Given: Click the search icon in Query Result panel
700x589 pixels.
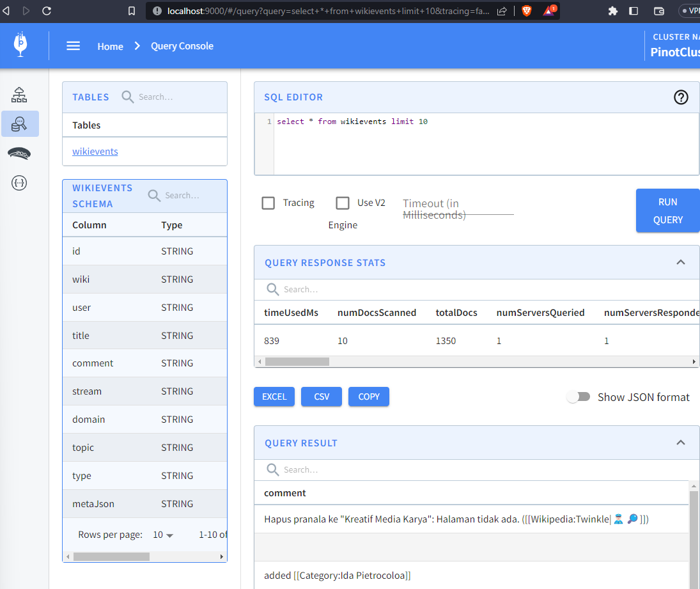Looking at the screenshot, I should coord(273,469).
